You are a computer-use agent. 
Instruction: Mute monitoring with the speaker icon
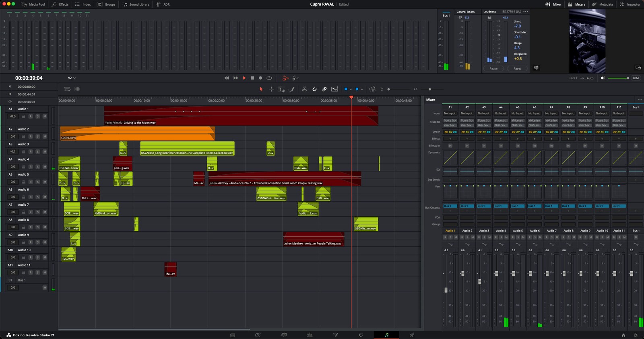[x=603, y=78]
